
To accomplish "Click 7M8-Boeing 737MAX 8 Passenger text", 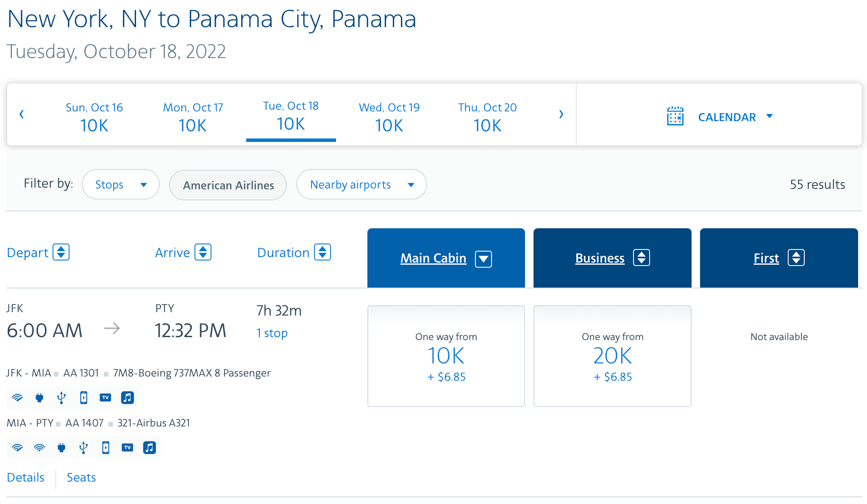I will pyautogui.click(x=192, y=373).
